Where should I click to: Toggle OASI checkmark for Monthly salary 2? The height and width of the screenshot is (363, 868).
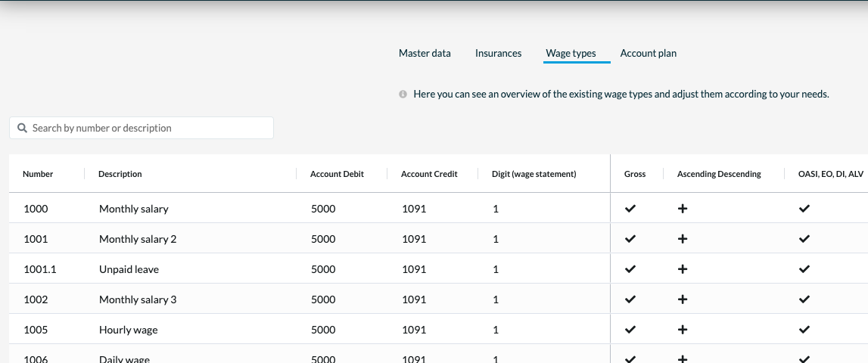coord(804,239)
